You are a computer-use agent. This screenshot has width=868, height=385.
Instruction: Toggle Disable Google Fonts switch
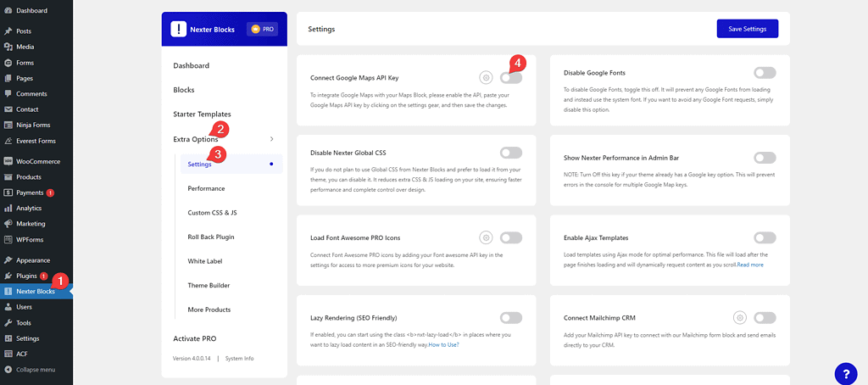(765, 73)
